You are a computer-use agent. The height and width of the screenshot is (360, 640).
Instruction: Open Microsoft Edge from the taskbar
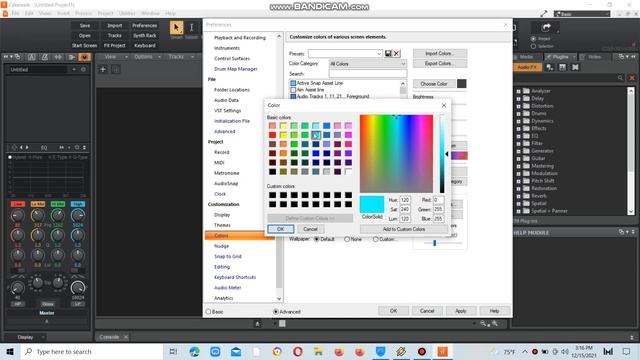point(194,351)
